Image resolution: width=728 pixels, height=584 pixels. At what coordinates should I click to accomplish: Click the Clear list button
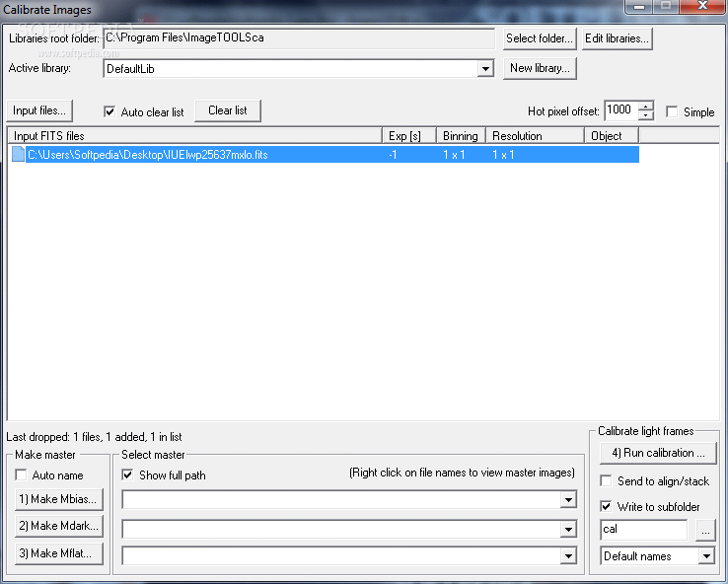point(228,110)
